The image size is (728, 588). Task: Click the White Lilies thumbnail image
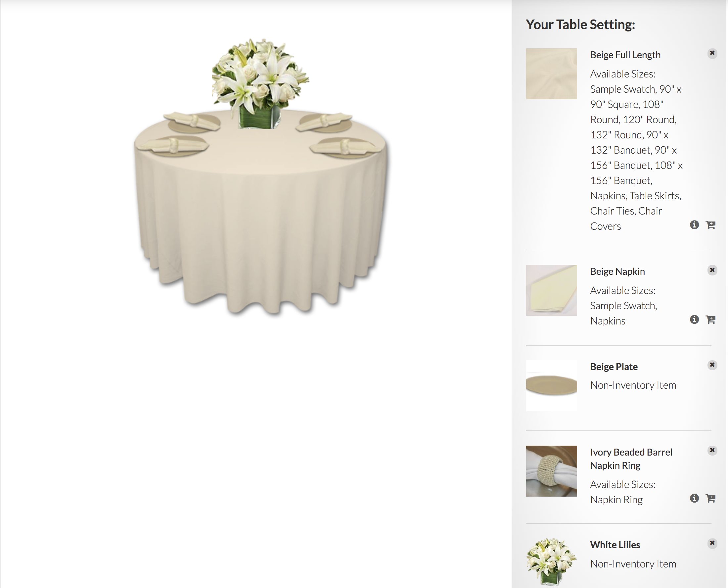click(551, 562)
